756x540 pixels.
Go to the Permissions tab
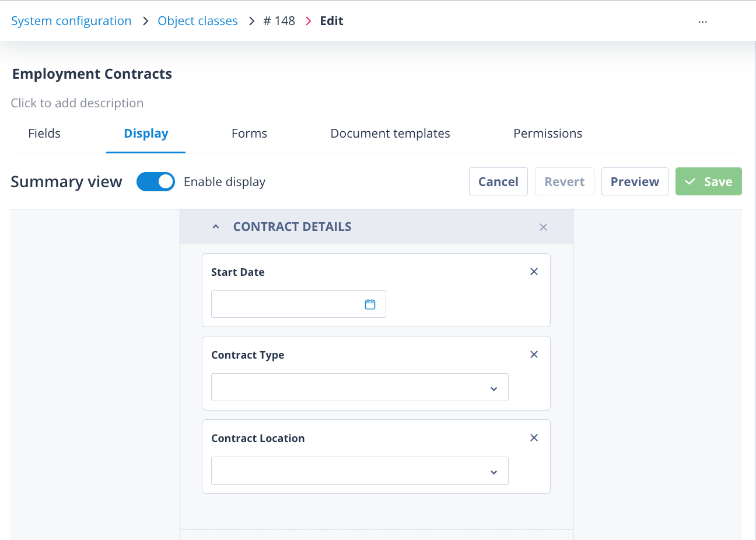point(548,134)
